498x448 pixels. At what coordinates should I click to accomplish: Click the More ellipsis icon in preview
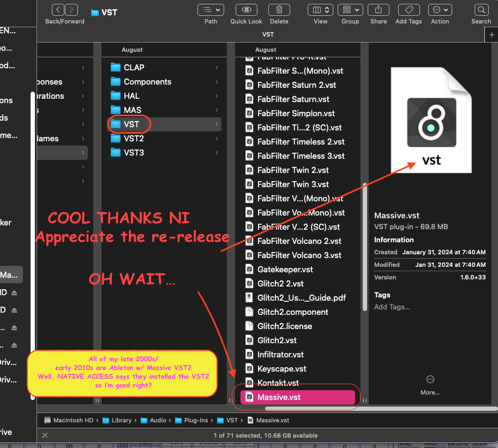[430, 379]
